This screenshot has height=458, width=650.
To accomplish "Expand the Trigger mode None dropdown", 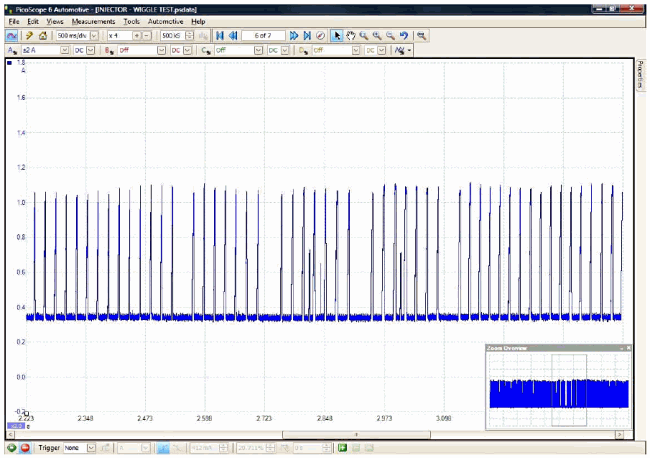I will 89,449.
